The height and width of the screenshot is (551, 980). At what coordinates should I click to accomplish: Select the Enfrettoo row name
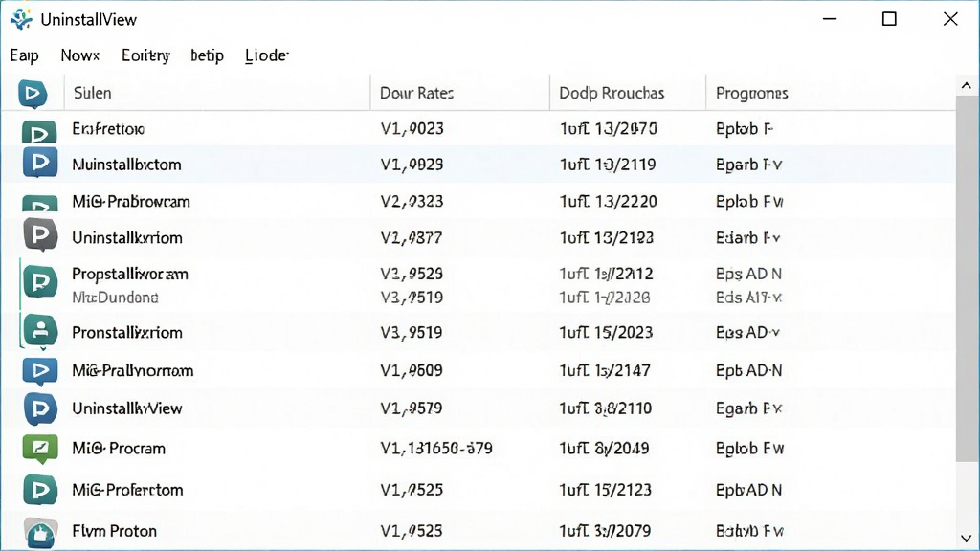[108, 129]
